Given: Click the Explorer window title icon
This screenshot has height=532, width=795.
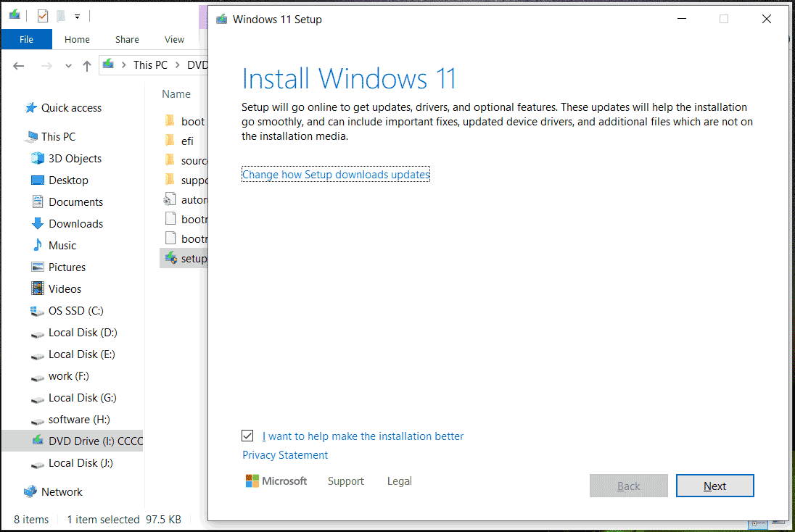Looking at the screenshot, I should 15,15.
